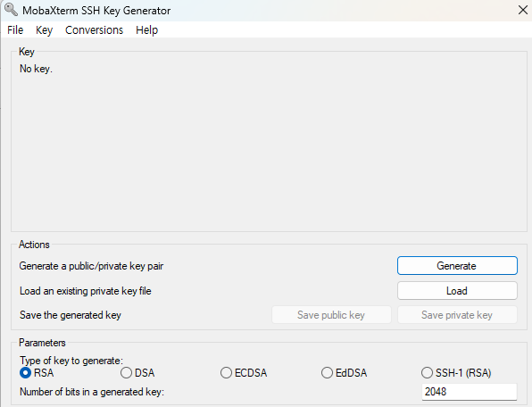The width and height of the screenshot is (532, 407).
Task: Click the MobaXterm key icon in title bar
Action: 11,10
